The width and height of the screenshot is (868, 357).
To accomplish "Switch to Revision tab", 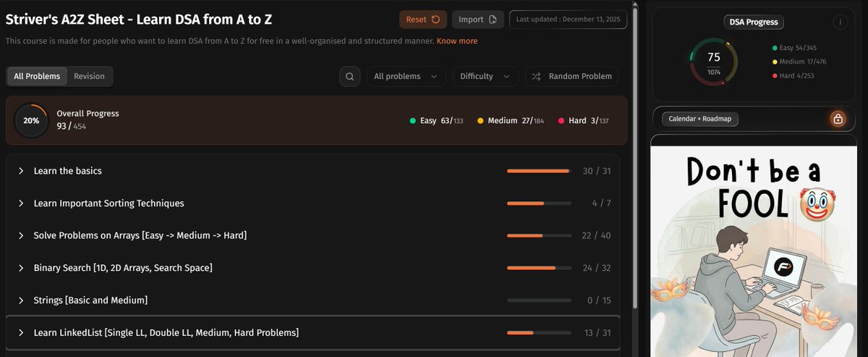I will click(89, 76).
